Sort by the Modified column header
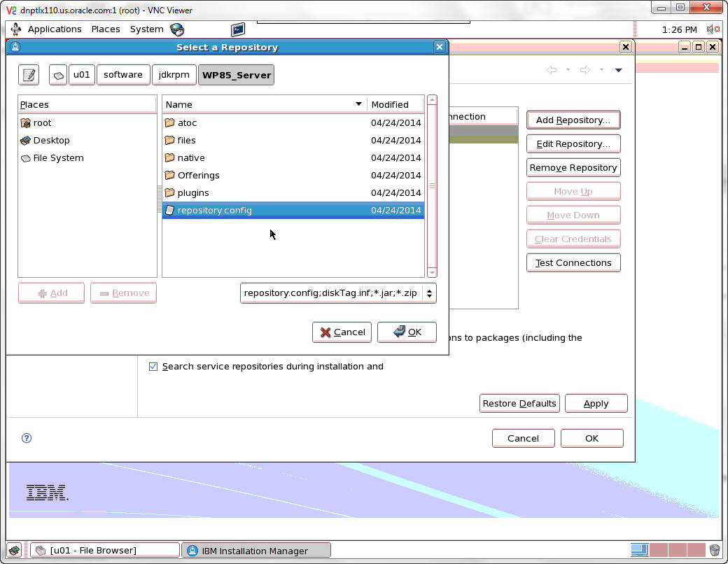The image size is (728, 564). (395, 104)
